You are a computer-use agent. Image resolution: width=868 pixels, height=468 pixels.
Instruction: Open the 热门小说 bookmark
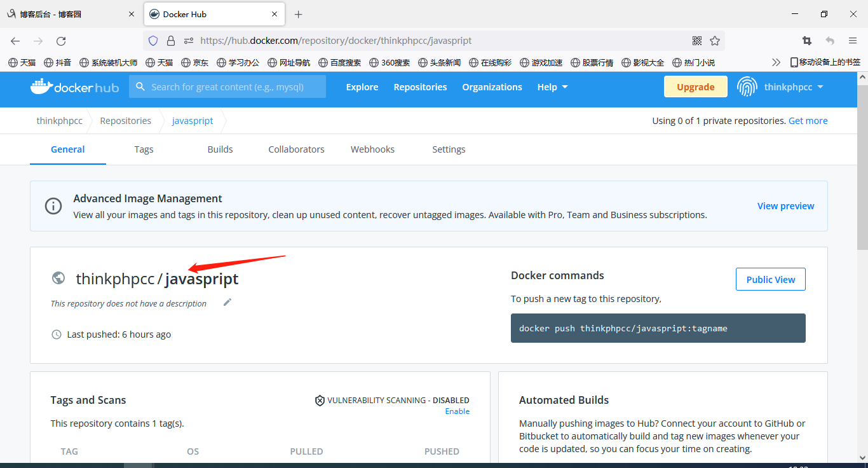tap(694, 62)
